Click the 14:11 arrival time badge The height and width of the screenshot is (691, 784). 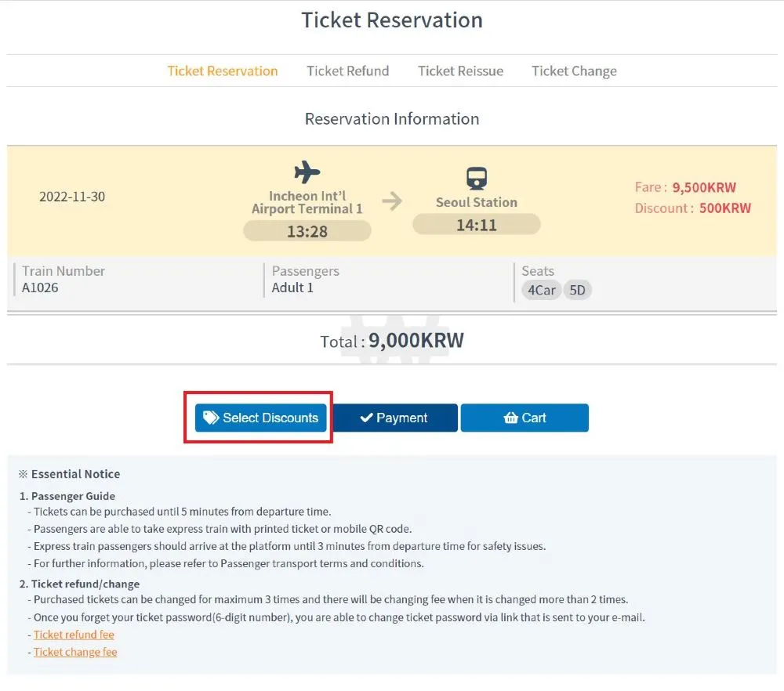pos(476,225)
